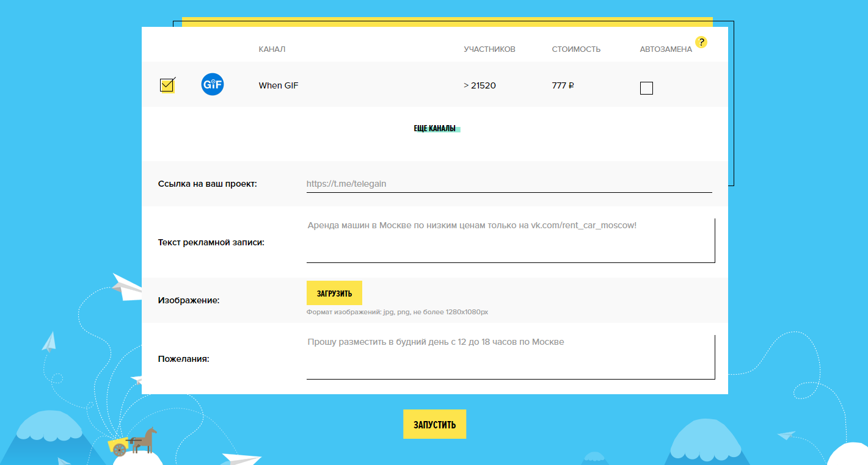This screenshot has height=465, width=868.
Task: Click the Текст рекламной записи label
Action: coord(211,242)
